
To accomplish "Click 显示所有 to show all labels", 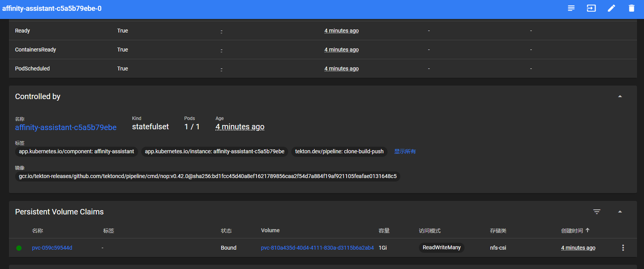I will coord(405,151).
